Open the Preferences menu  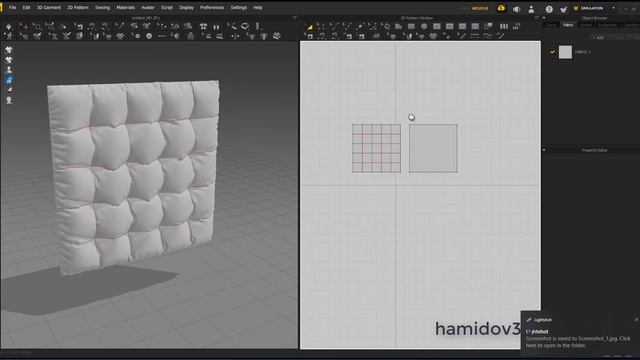[212, 8]
